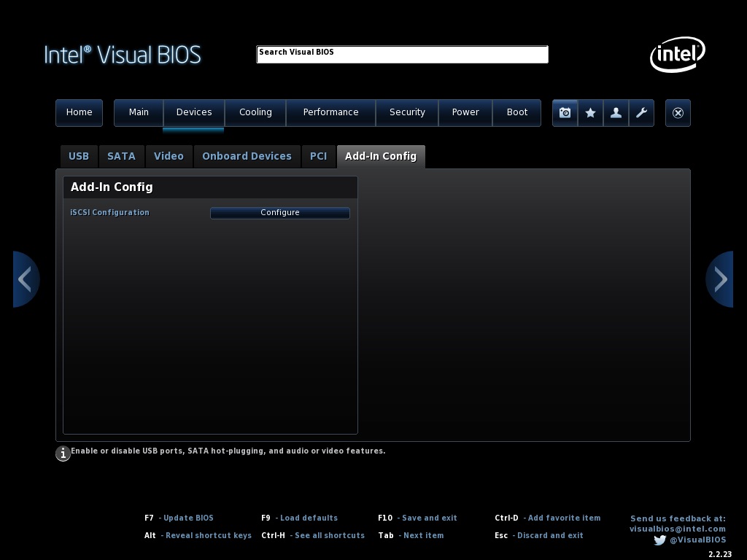Click the Intel logo

(678, 54)
